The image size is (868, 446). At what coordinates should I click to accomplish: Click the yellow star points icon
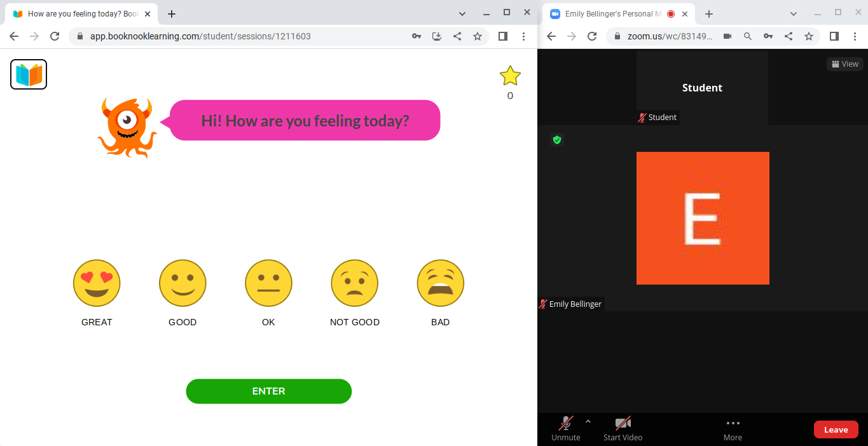[510, 76]
